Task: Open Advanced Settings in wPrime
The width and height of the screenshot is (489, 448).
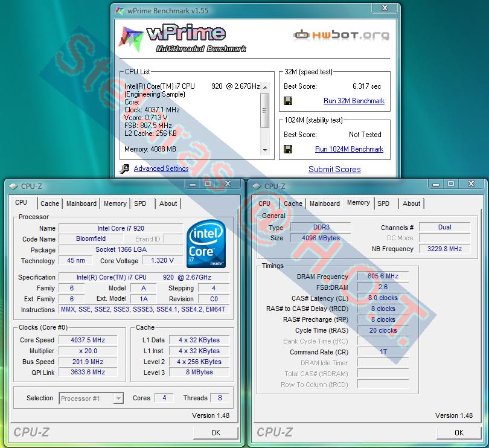Action: (161, 168)
